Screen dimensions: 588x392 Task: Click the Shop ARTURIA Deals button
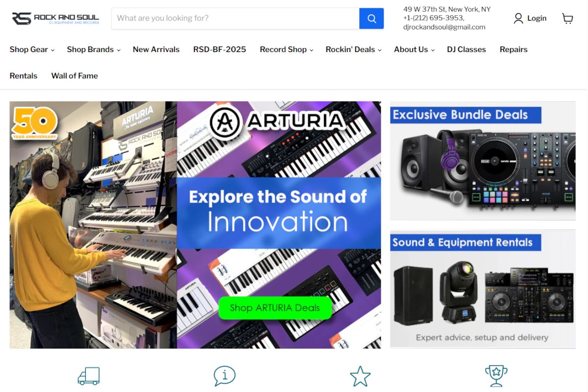(275, 308)
